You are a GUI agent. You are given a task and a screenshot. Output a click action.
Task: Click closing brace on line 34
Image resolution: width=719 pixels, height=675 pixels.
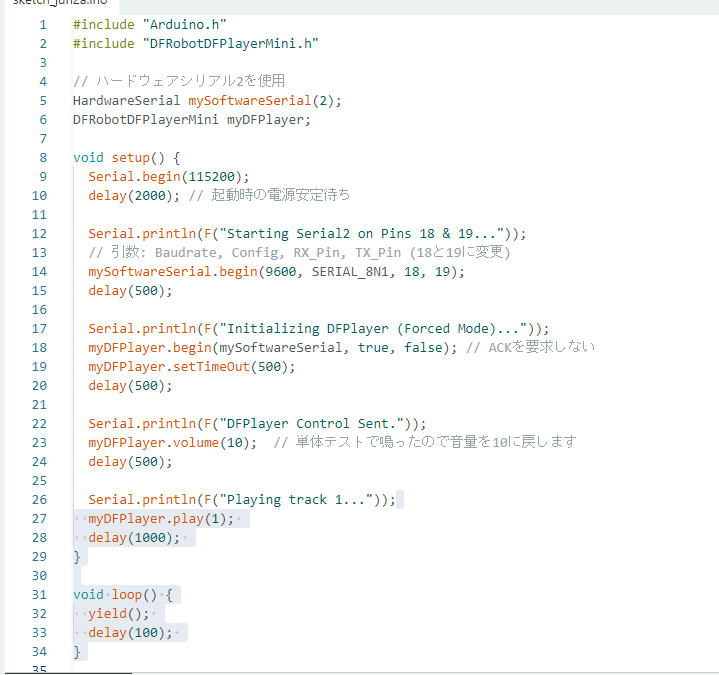point(77,652)
